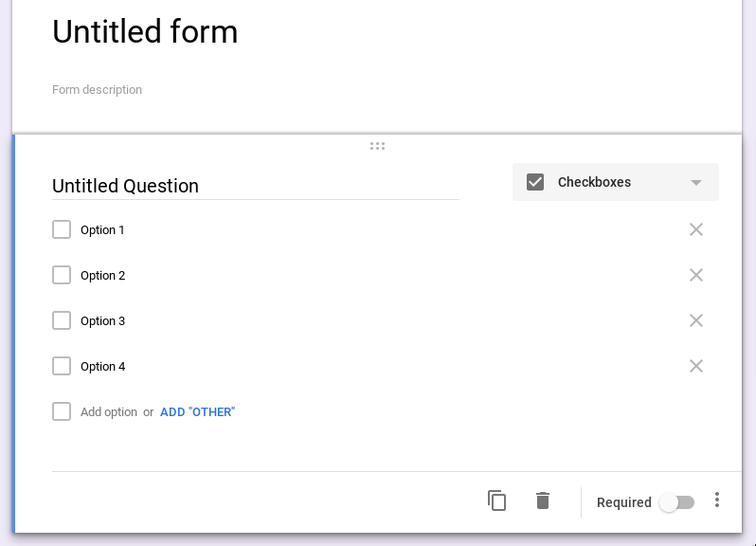
Task: Remove Option 1 with its X icon
Action: [696, 229]
